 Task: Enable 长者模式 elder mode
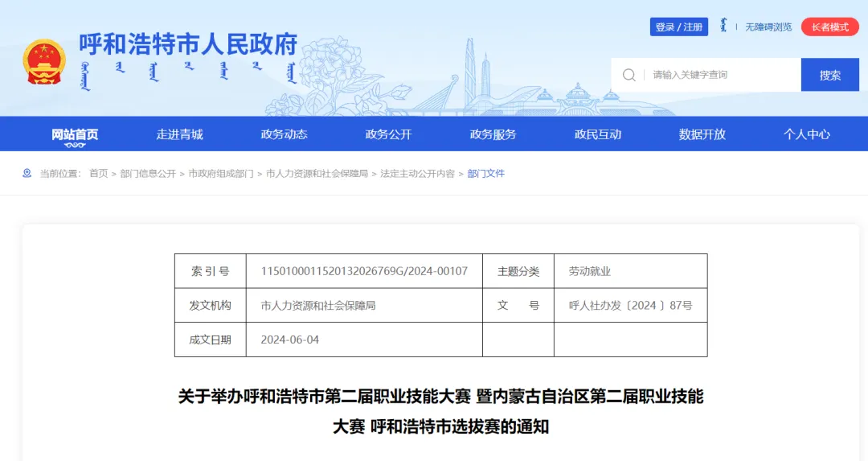point(829,27)
